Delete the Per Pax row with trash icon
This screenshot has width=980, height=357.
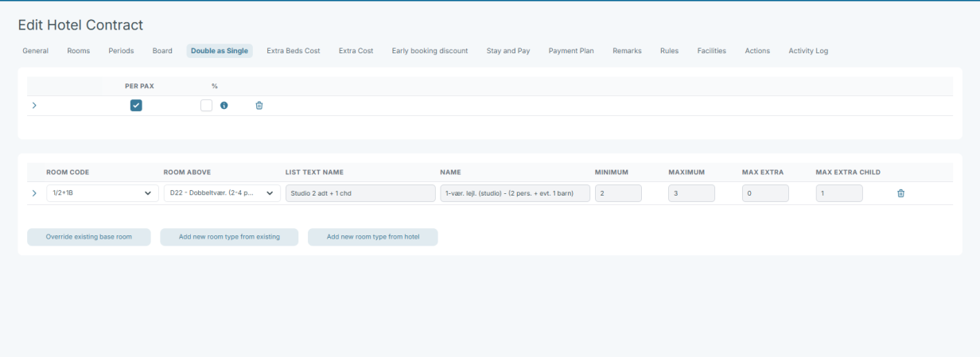tap(259, 106)
